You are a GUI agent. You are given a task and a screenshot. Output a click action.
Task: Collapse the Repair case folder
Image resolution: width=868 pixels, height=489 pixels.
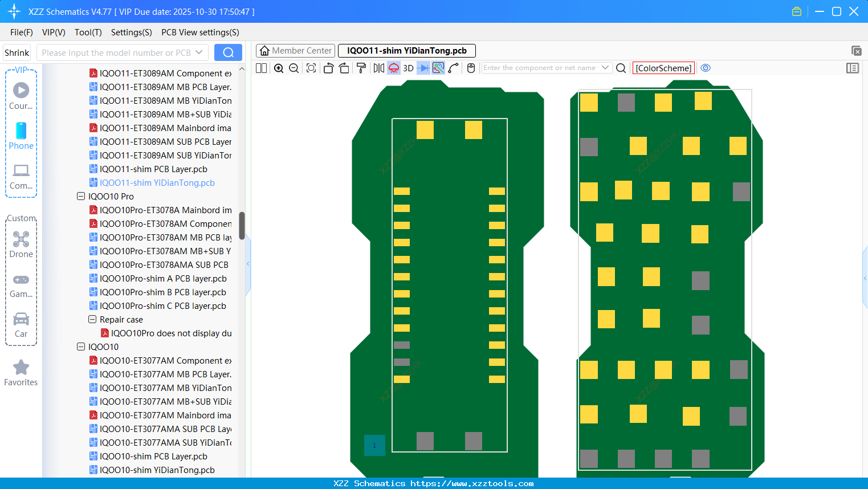coord(92,320)
